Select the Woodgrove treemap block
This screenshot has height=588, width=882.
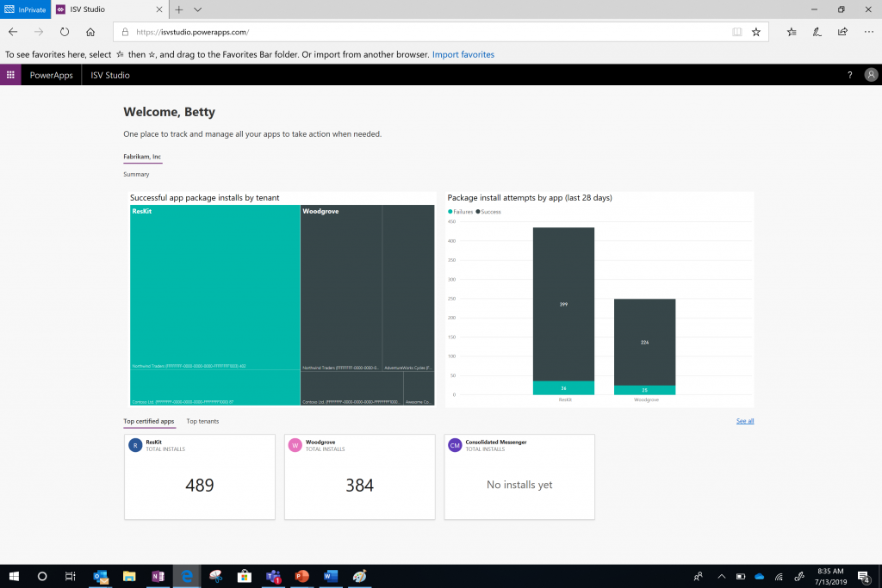[367, 305]
